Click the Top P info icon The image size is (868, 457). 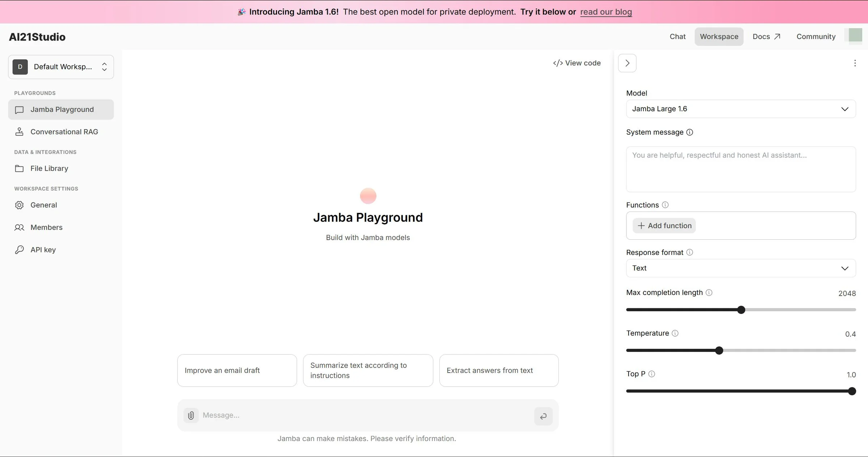point(651,374)
